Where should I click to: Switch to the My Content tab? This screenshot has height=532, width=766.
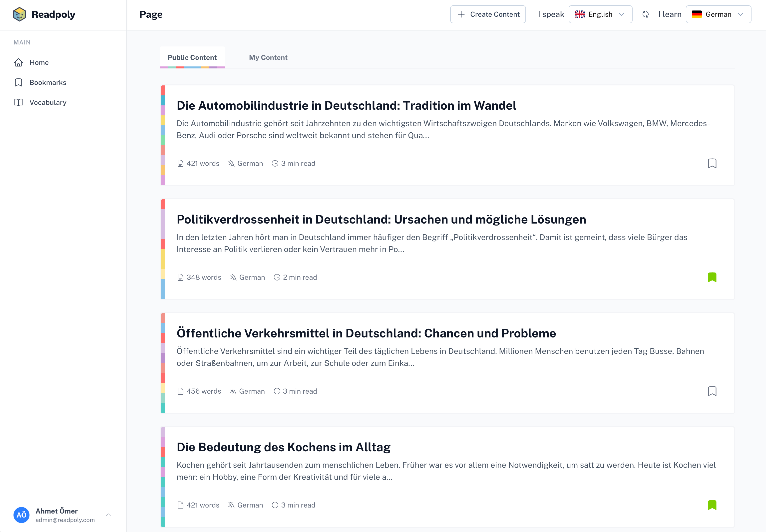click(268, 58)
